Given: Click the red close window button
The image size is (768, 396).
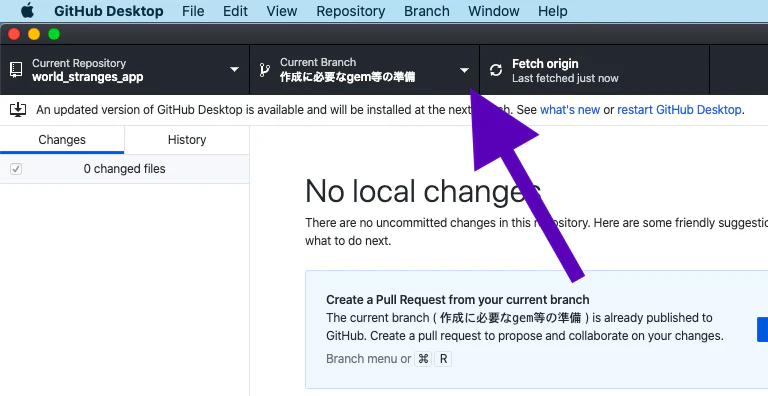Looking at the screenshot, I should tap(14, 34).
